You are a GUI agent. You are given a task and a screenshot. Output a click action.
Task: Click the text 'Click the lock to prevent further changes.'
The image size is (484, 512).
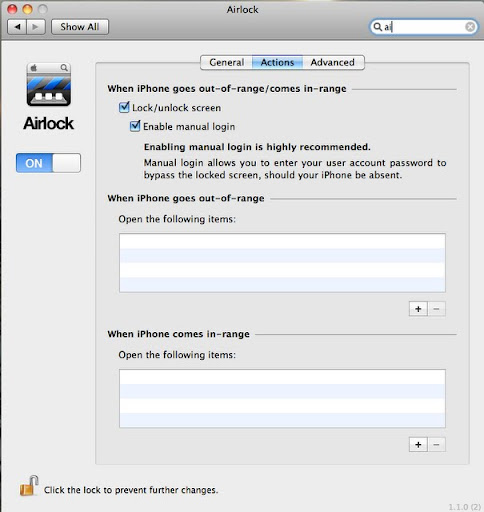point(131,490)
